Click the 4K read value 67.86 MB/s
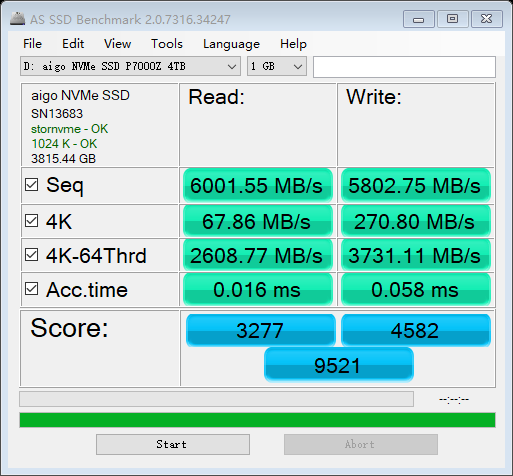 (x=258, y=221)
